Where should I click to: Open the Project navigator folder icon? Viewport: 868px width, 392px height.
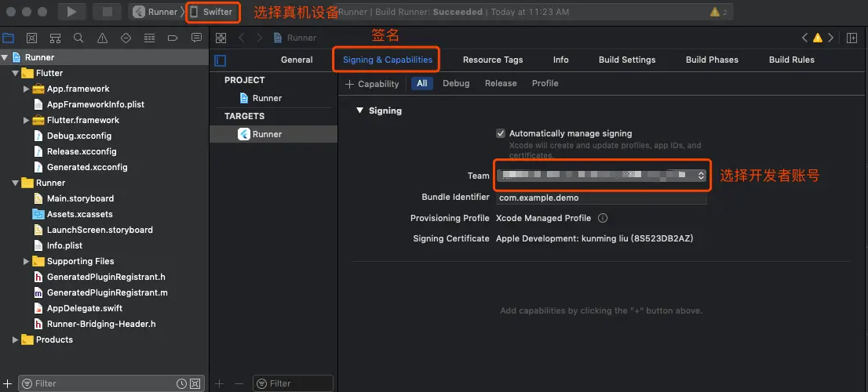pyautogui.click(x=9, y=38)
